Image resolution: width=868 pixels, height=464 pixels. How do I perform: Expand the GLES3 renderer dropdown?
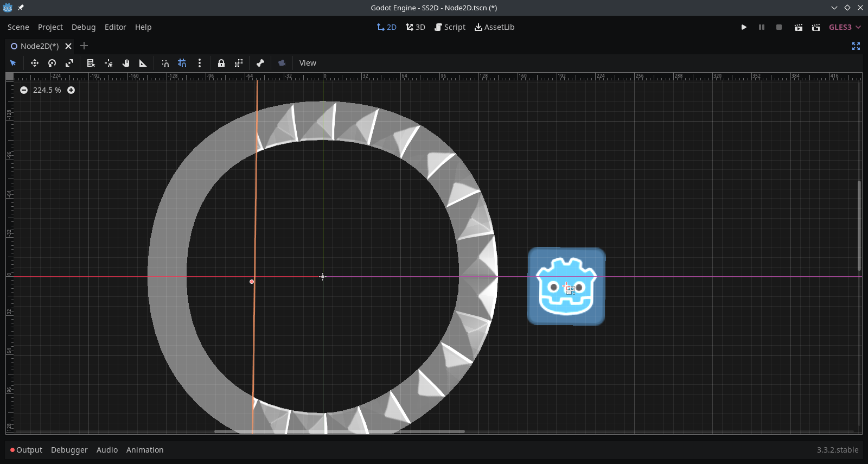(845, 27)
